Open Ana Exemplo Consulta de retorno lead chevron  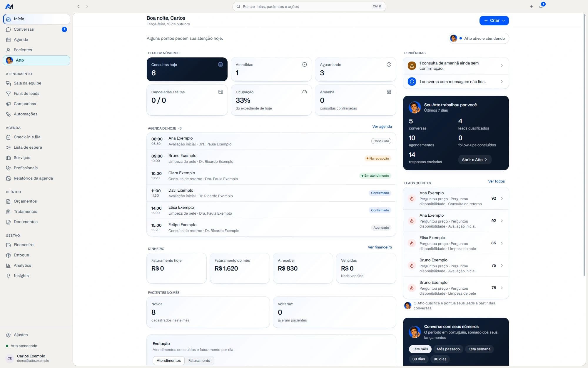coord(502,198)
